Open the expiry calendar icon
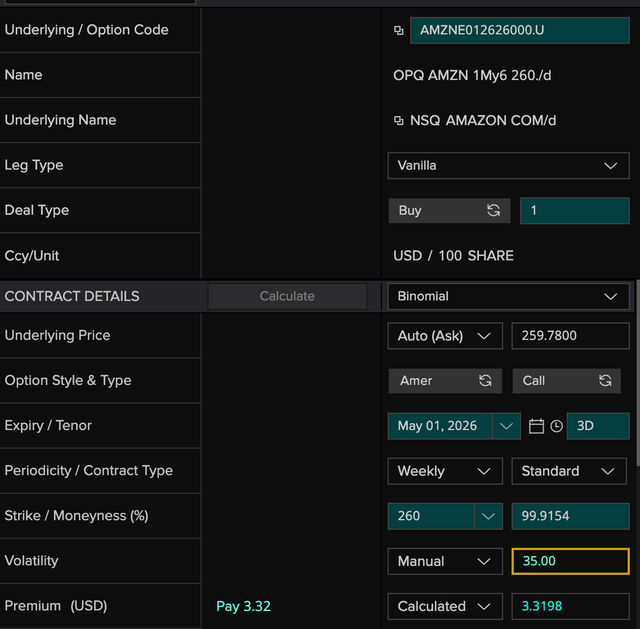Screen dimensions: 640x629 tap(536, 426)
